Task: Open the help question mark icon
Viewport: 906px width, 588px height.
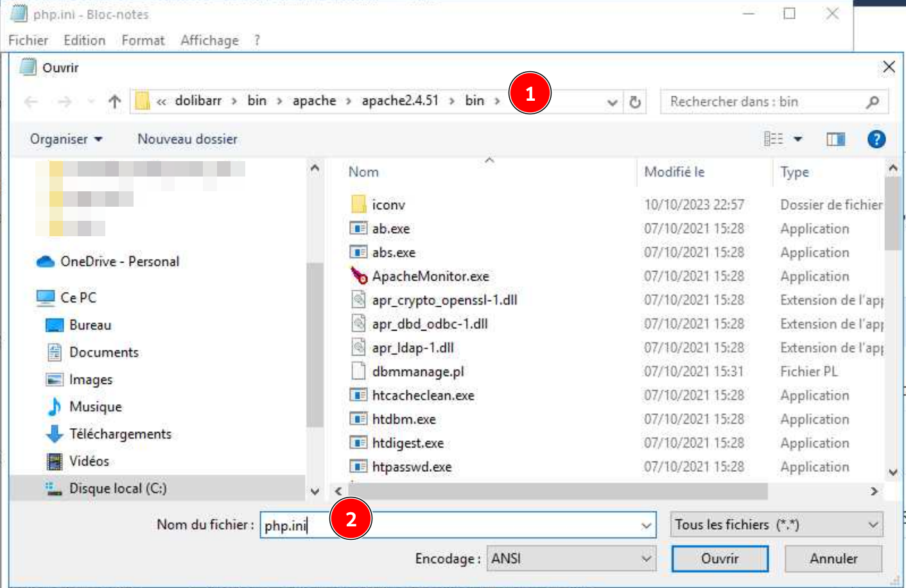Action: (x=876, y=139)
